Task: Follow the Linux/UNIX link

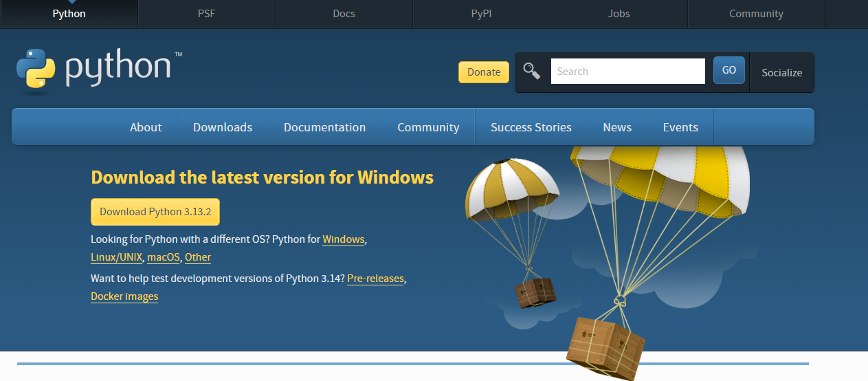Action: point(117,257)
